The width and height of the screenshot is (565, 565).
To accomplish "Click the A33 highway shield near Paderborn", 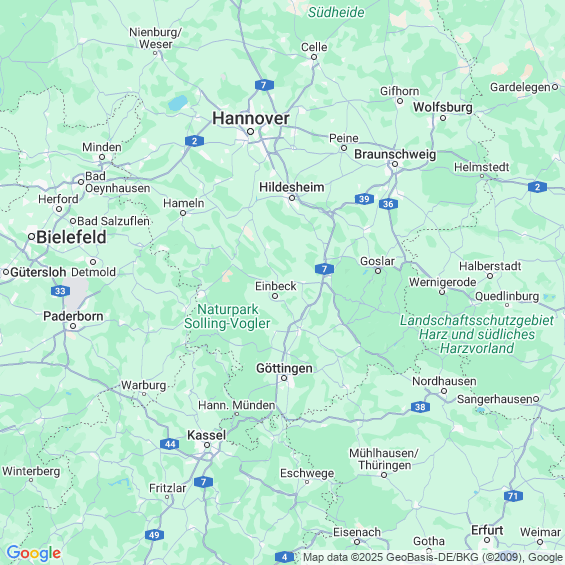I will pos(60,291).
